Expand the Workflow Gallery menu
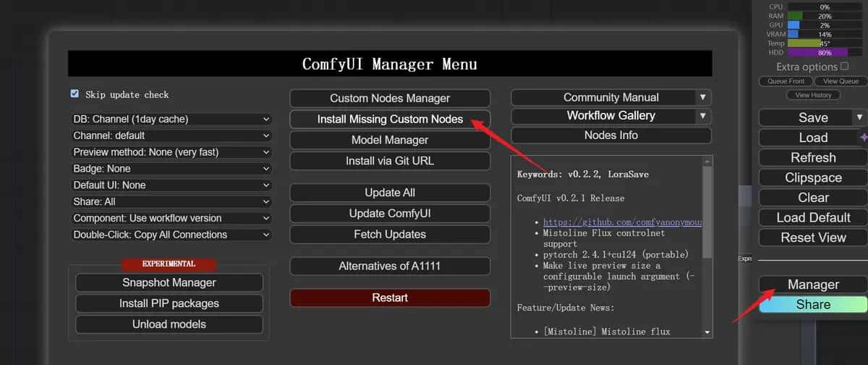Viewport: 868px width, 365px height. point(702,116)
